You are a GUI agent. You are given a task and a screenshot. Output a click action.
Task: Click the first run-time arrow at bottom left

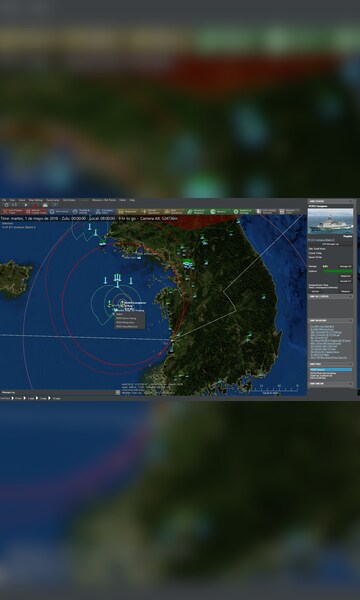click(x=13, y=398)
